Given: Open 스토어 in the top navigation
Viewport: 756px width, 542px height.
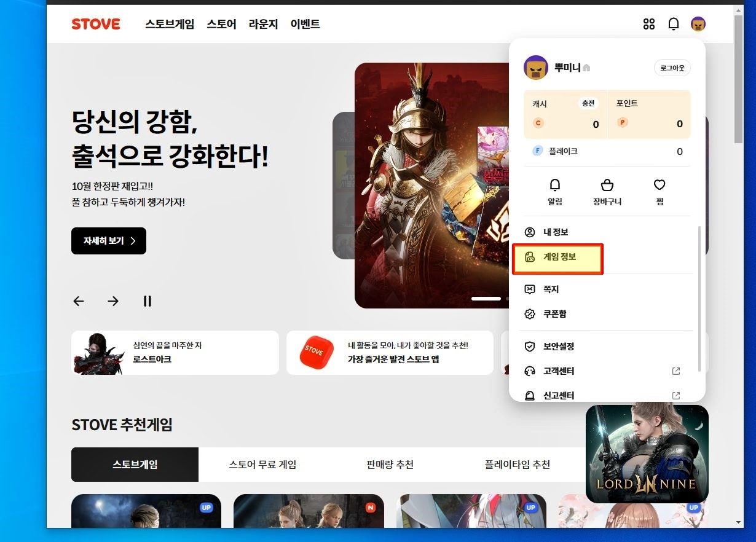Looking at the screenshot, I should 221,24.
